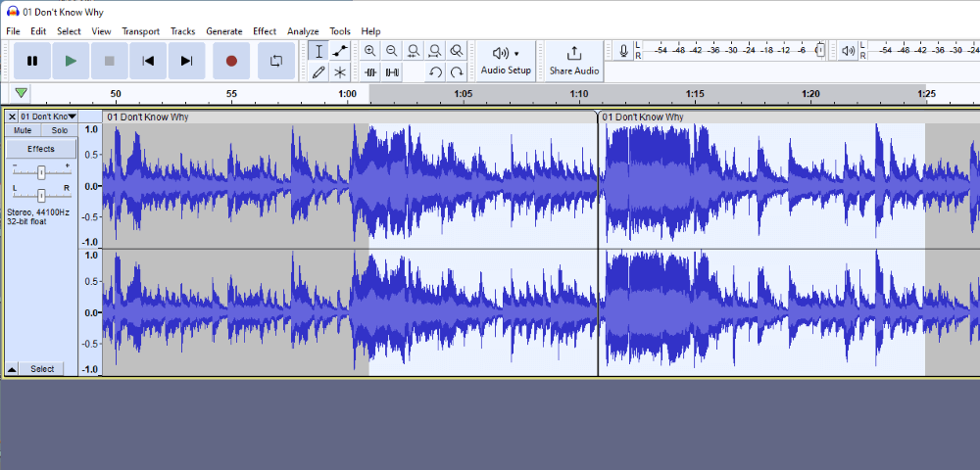Screen dimensions: 980x470
Task: Stop playback with the Stop button
Action: coord(110,61)
